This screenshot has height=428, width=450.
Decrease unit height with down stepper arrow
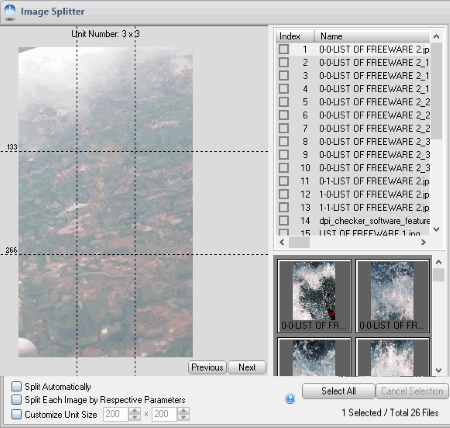click(184, 417)
